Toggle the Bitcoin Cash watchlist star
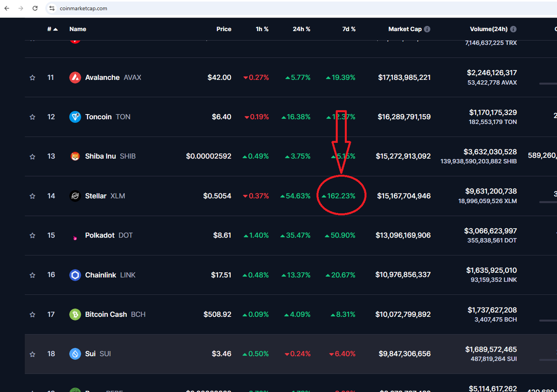 32,315
